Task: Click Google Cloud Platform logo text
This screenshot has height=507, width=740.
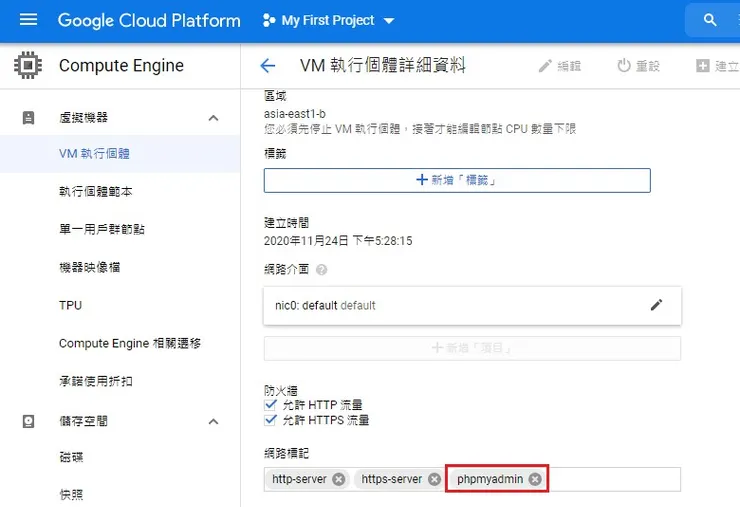Action: click(x=149, y=20)
